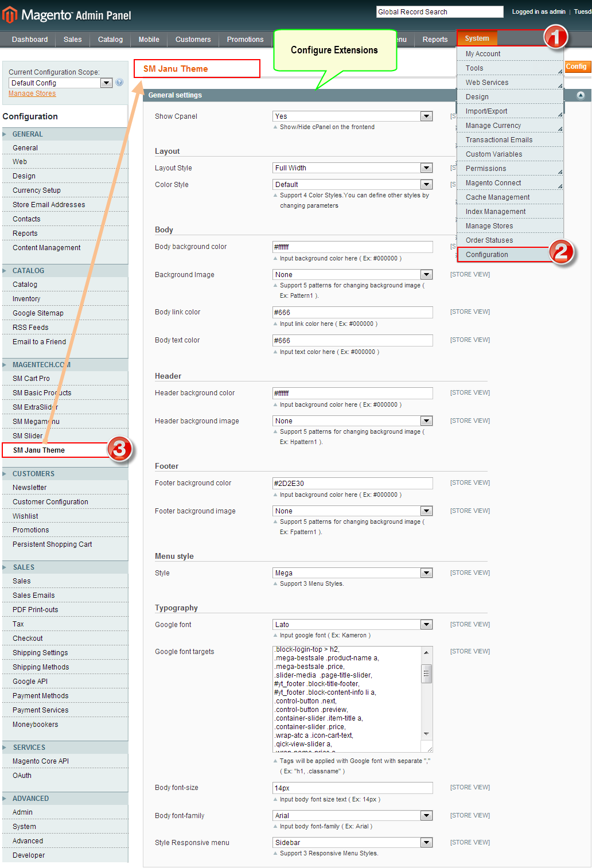The width and height of the screenshot is (592, 868).
Task: Open the Web Services submenu entry
Action: coord(510,83)
